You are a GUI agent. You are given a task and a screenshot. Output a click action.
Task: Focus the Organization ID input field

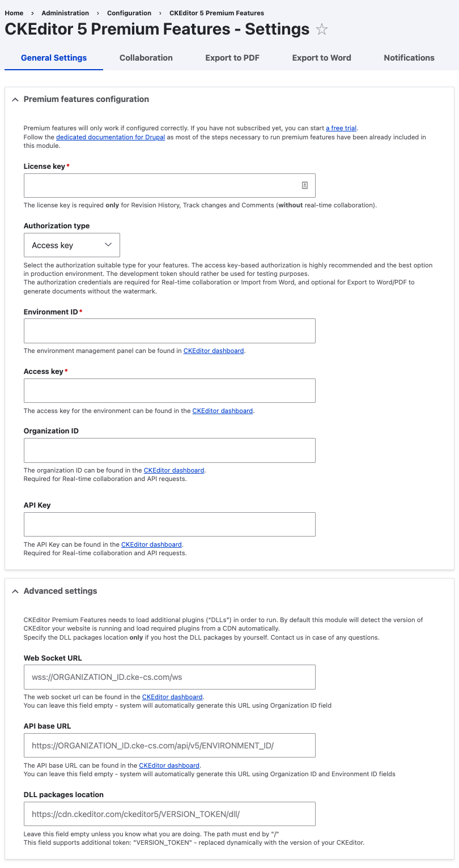tap(169, 450)
